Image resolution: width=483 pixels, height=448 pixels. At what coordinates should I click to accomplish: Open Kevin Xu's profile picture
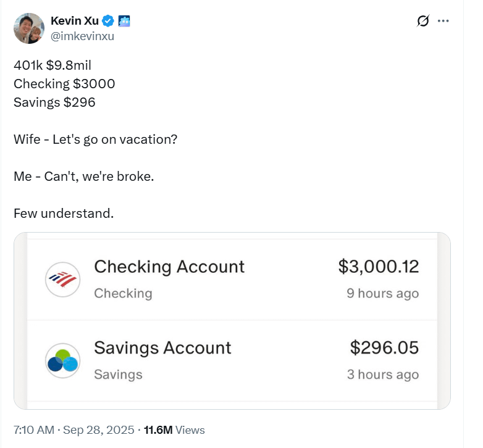tap(29, 28)
